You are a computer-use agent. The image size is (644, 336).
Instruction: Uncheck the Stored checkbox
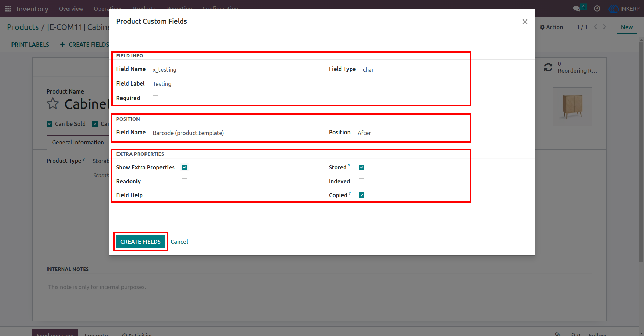[362, 167]
